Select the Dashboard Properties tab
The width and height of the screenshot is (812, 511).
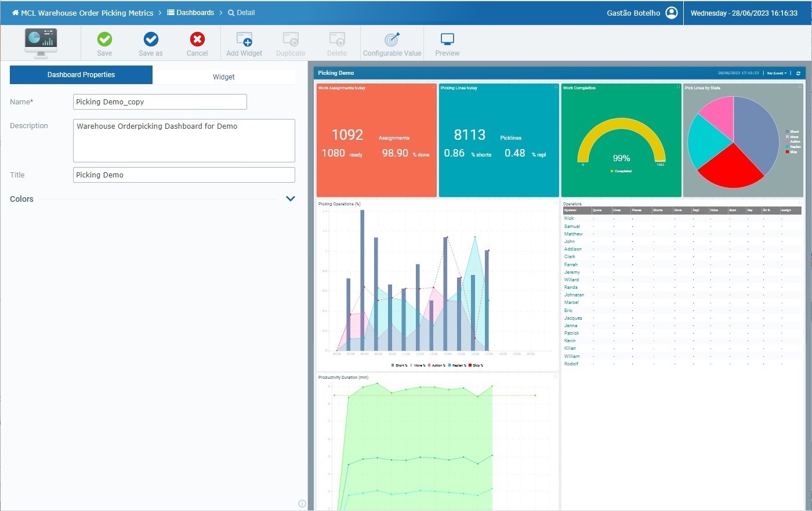pyautogui.click(x=81, y=75)
